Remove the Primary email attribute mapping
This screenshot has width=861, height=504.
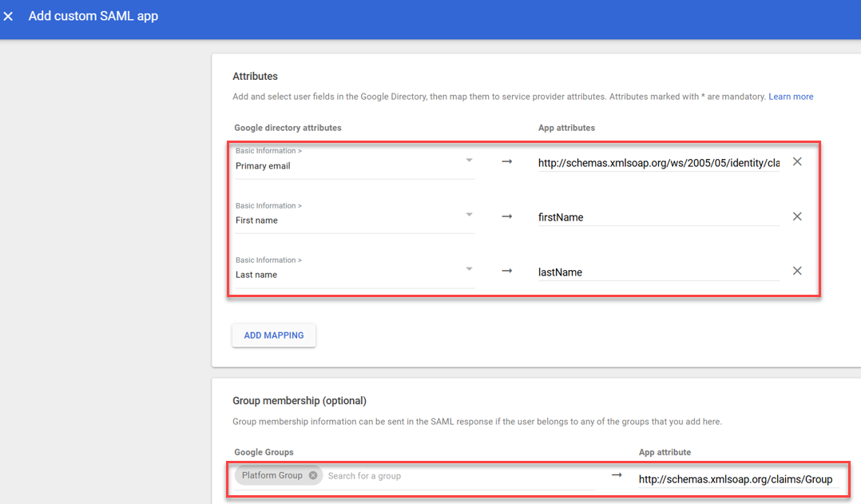pos(796,162)
